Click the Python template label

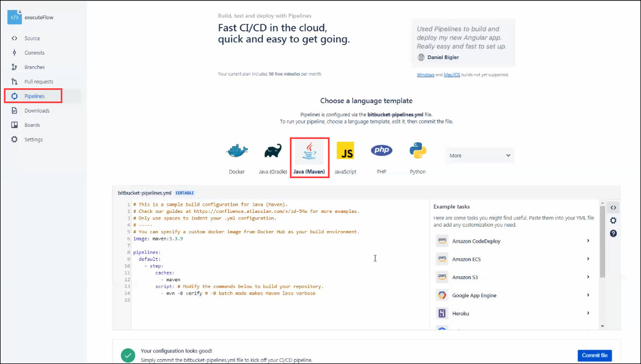[418, 172]
